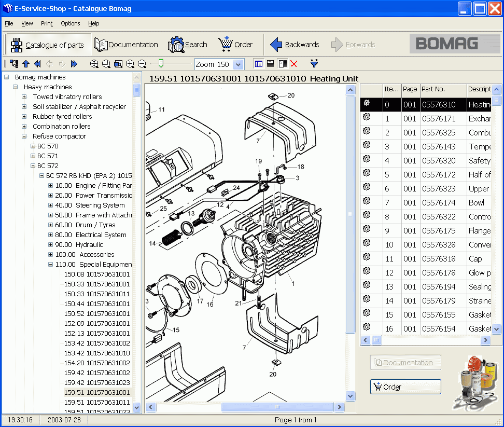Image resolution: width=504 pixels, height=427 pixels.
Task: Open the View menu
Action: point(27,23)
